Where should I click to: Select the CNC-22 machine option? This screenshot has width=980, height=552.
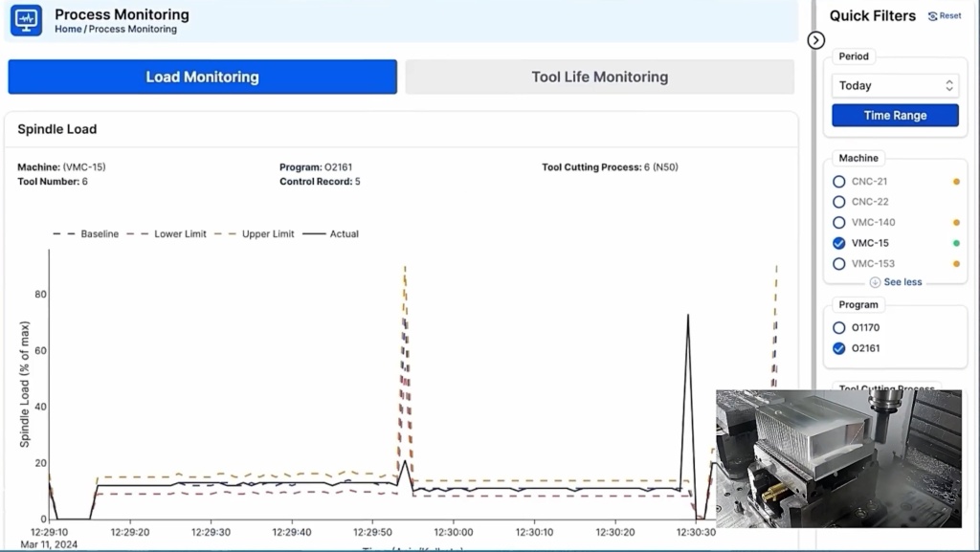click(839, 202)
